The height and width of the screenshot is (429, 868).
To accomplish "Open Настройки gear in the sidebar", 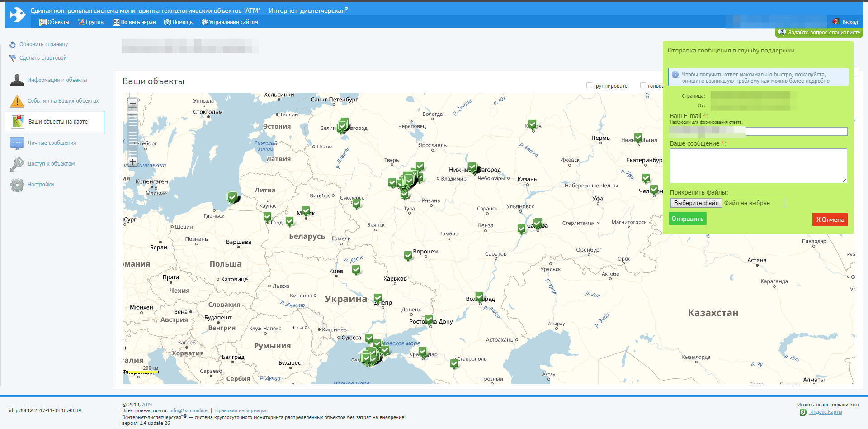I will 40,185.
